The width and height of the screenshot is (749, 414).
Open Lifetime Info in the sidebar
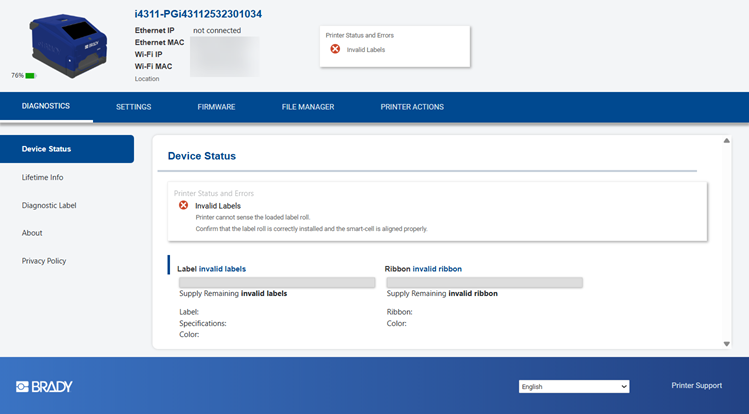(43, 177)
